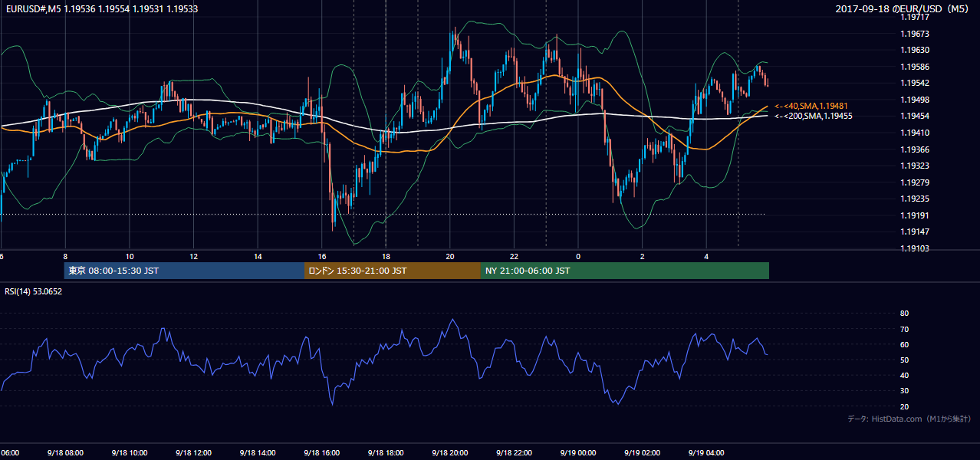Screen dimensions: 980x460
Task: Select price axis value 1.19279
Action: pos(914,182)
